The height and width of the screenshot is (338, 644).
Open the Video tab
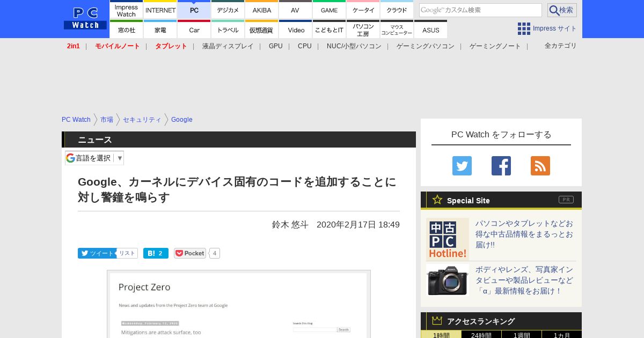coord(296,30)
